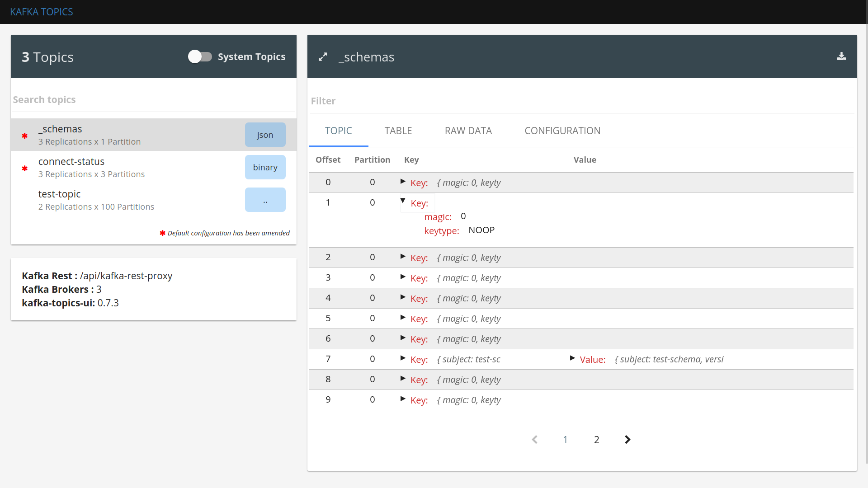Click the 'magic:' label in offset 1
This screenshot has height=488, width=868.
[438, 217]
